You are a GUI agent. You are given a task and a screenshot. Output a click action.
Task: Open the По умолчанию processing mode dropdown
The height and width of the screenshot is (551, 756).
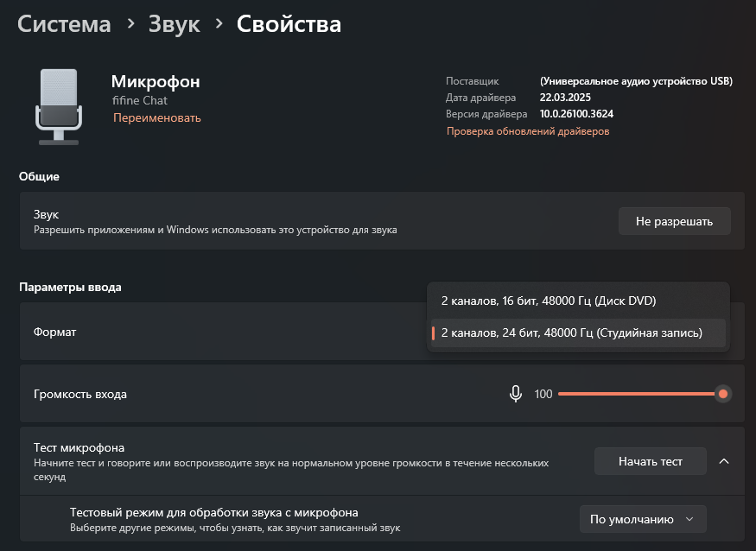pyautogui.click(x=642, y=519)
